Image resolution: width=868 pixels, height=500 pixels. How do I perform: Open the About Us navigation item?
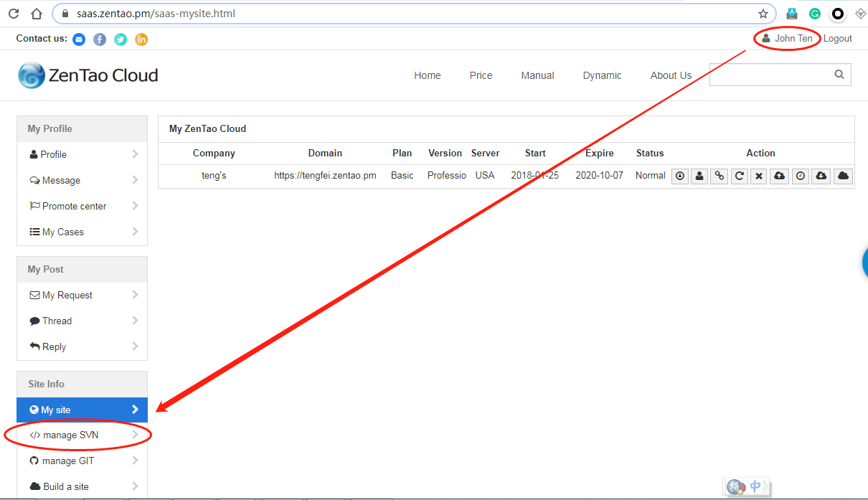click(x=671, y=75)
